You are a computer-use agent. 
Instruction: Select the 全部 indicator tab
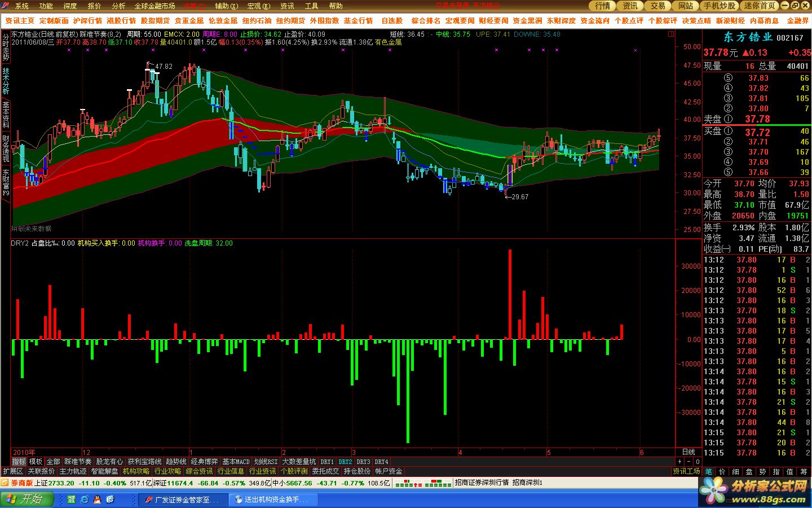(x=53, y=462)
